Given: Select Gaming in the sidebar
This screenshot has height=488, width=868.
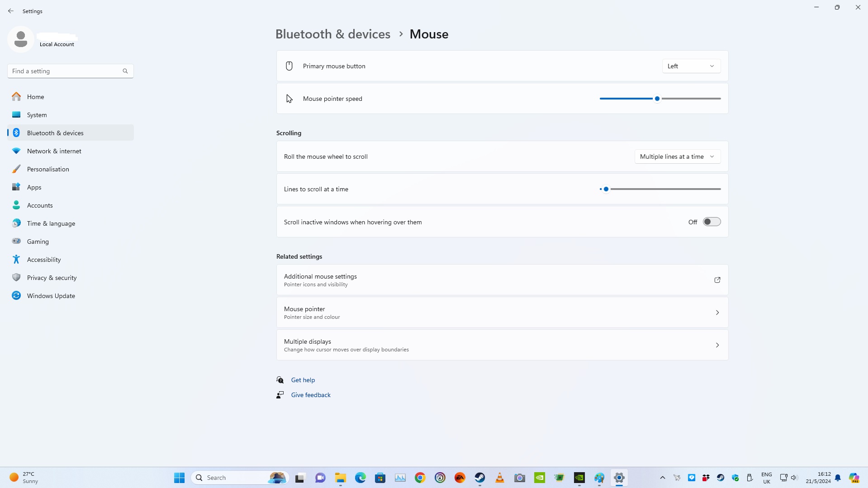Looking at the screenshot, I should click(x=71, y=242).
